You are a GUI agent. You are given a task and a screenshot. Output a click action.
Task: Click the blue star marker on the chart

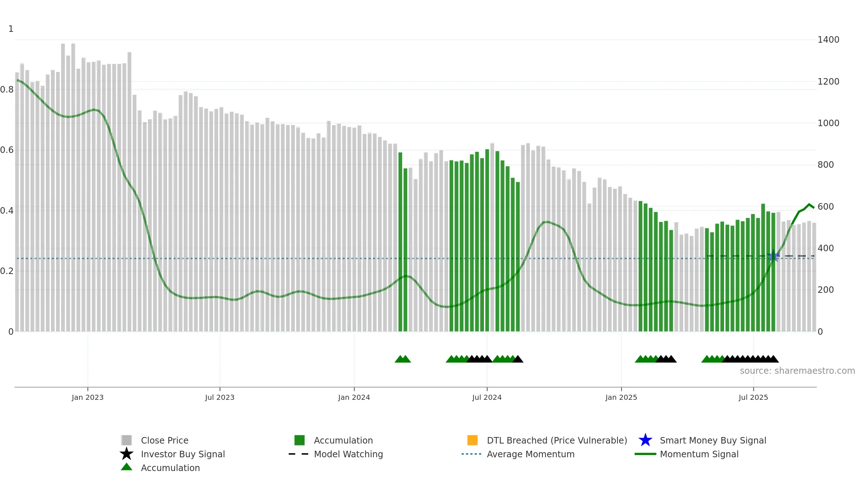click(x=773, y=256)
